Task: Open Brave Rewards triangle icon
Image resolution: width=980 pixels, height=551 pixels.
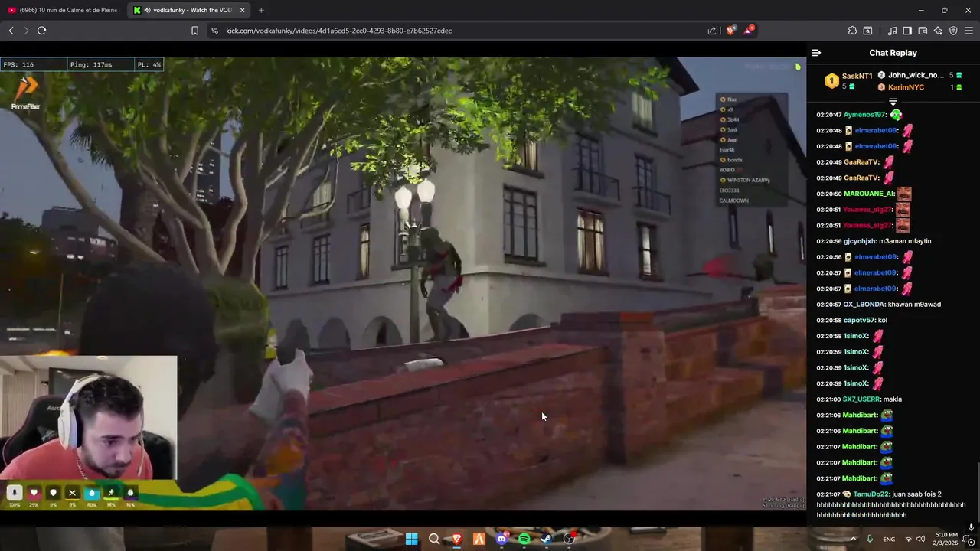Action: [749, 31]
